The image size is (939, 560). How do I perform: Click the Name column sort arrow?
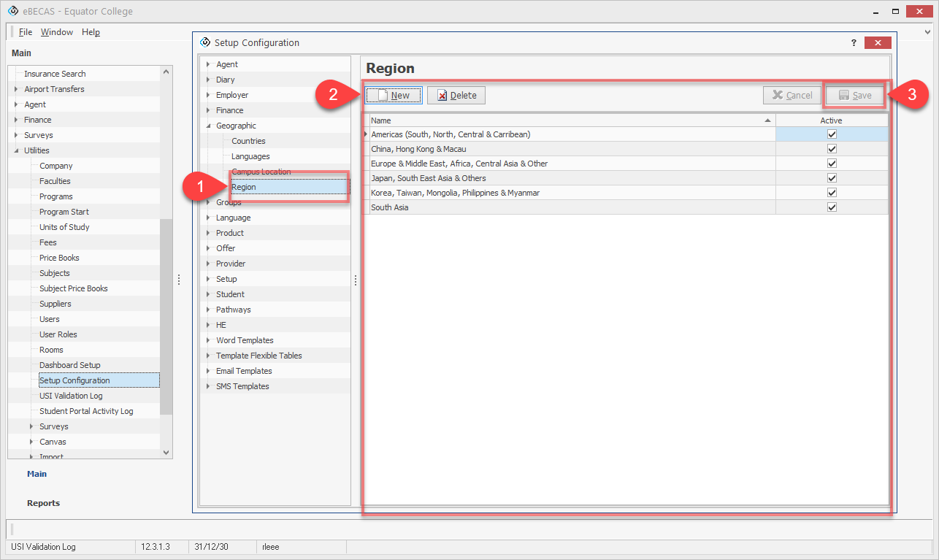click(x=767, y=120)
